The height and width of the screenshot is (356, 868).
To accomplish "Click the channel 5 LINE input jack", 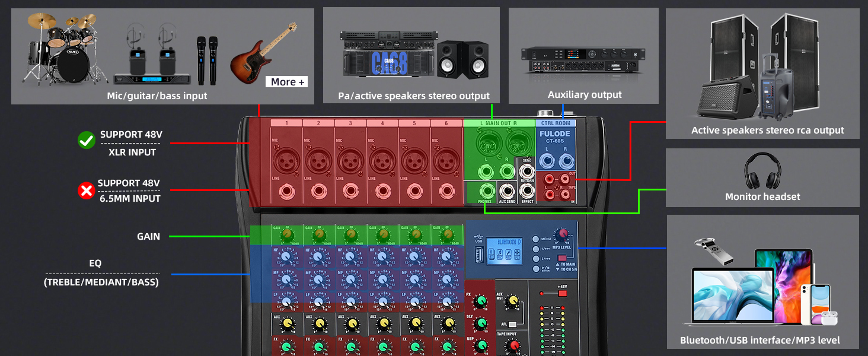I will pos(415,192).
